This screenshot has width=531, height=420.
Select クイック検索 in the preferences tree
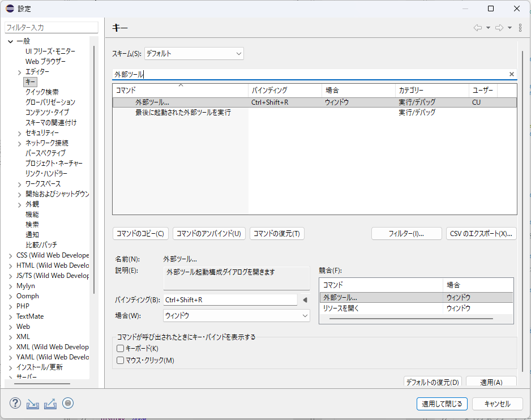click(x=41, y=92)
